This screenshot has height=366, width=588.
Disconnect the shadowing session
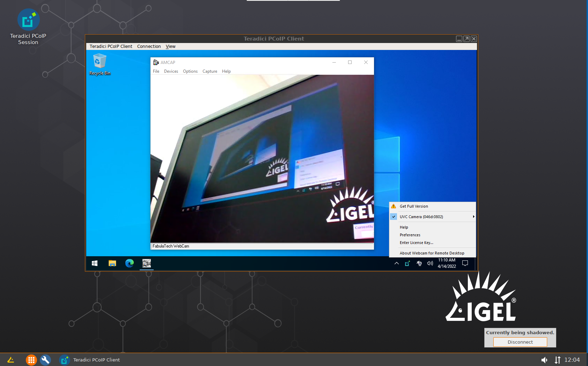click(x=520, y=342)
